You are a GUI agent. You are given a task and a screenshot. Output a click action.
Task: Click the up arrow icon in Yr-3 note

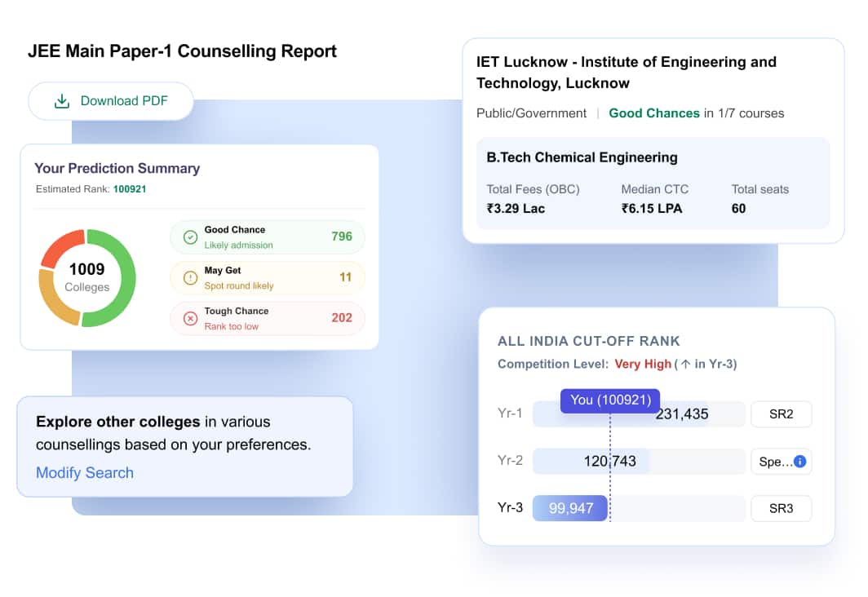pos(685,364)
